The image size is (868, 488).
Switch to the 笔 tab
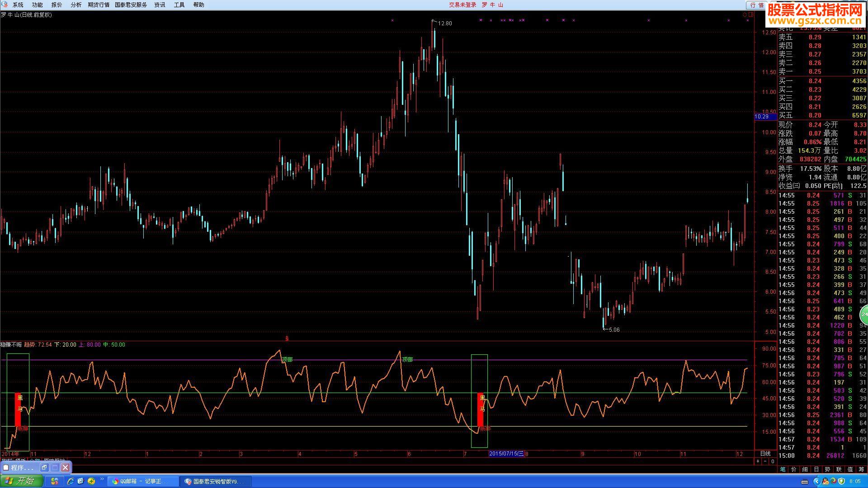(783, 469)
